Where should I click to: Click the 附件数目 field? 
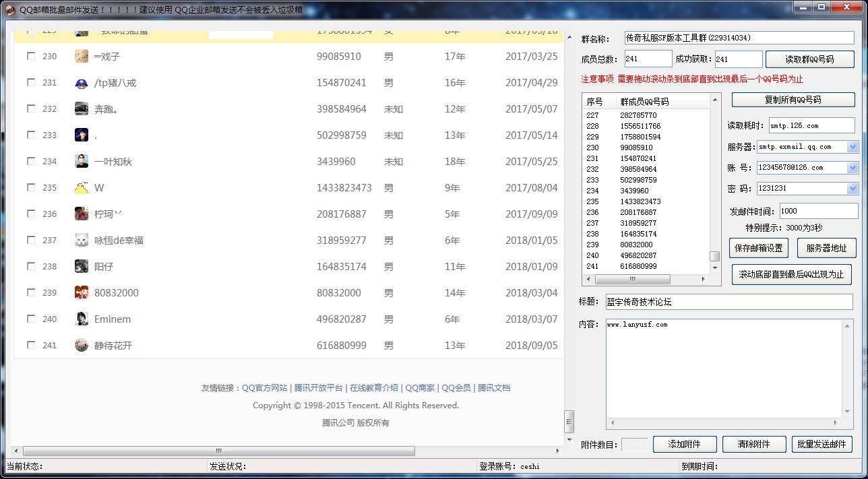pyautogui.click(x=633, y=445)
